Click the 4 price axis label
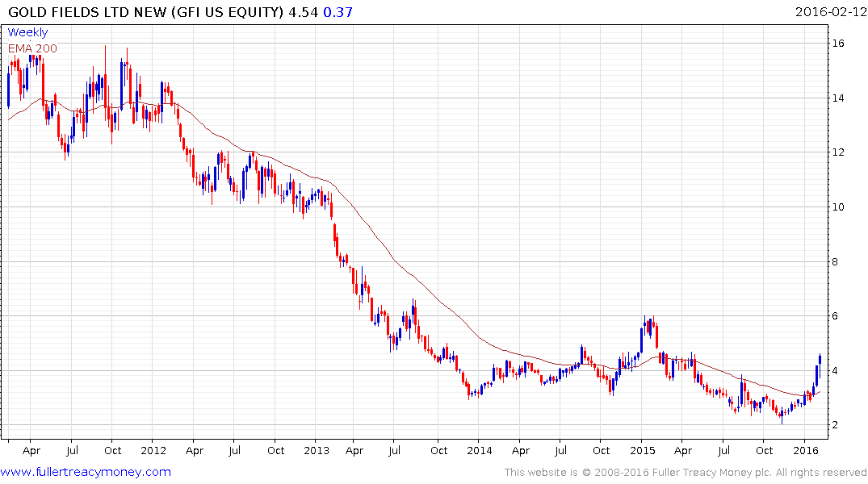This screenshot has height=484, width=868. click(835, 370)
